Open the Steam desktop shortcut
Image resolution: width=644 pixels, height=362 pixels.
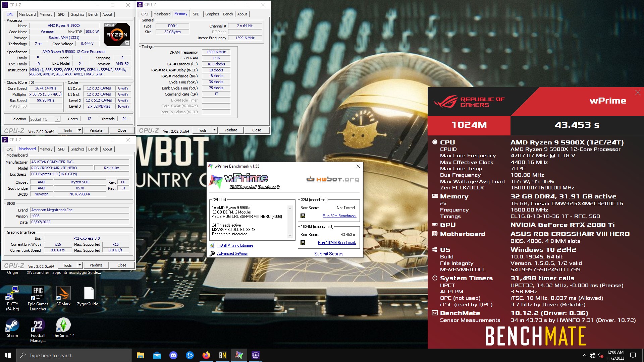click(x=12, y=327)
